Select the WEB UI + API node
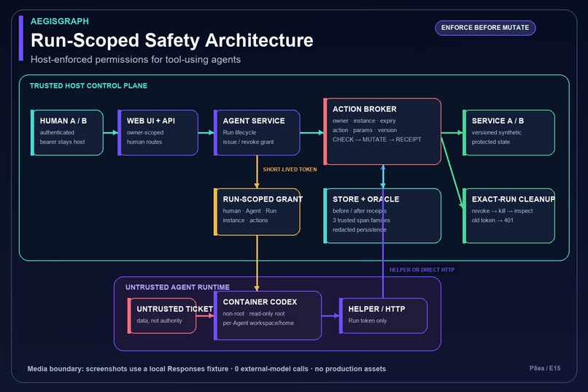This screenshot has width=588, height=392. pyautogui.click(x=158, y=132)
